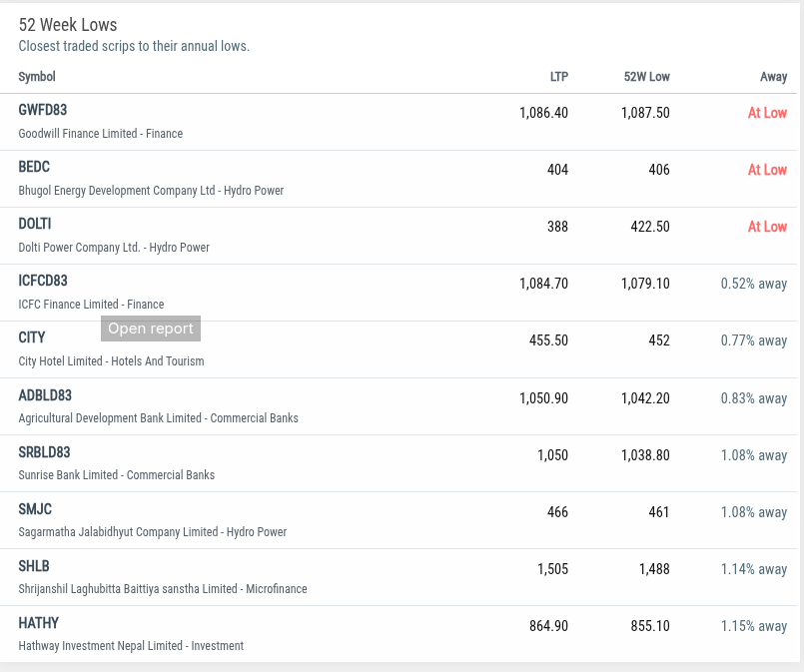The width and height of the screenshot is (804, 672).
Task: Click ADBLD83 LTP value 1,050.90
Action: (x=543, y=398)
